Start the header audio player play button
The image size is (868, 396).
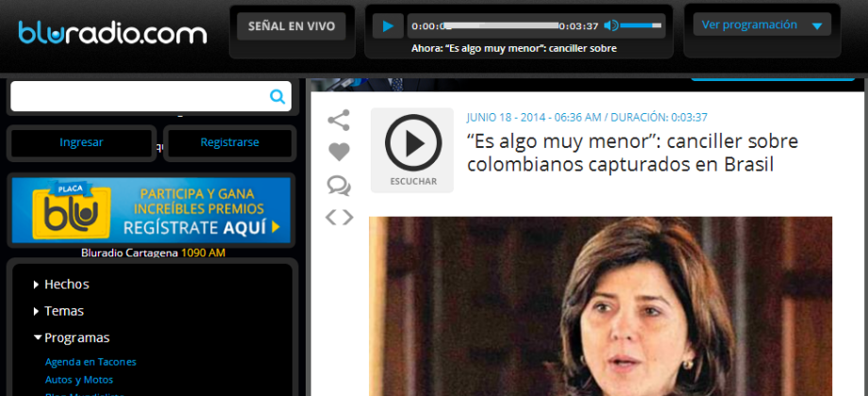[x=388, y=26]
